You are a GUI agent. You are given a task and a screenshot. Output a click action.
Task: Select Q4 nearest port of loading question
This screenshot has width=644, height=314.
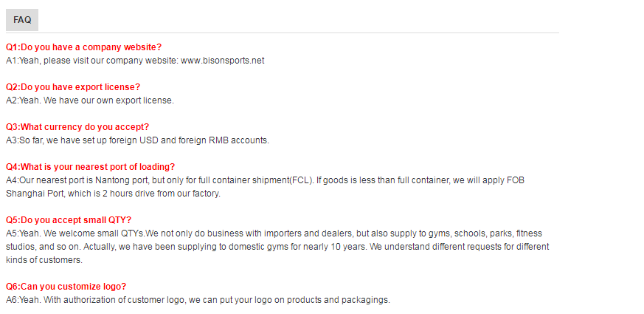pyautogui.click(x=90, y=167)
